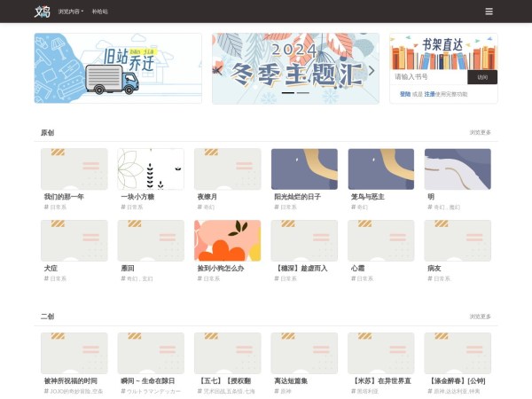Open the 一块小方糖 cover thumbnail
Image resolution: width=532 pixels, height=399 pixels.
[x=151, y=168]
